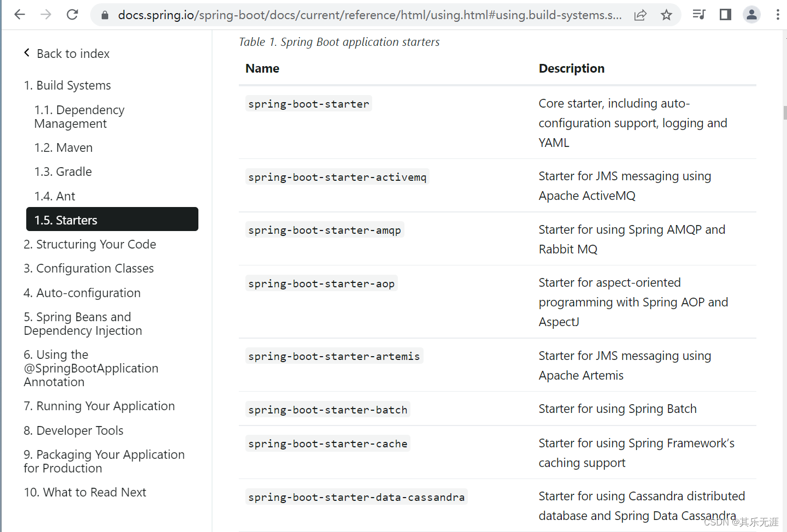Reload the page with the refresh icon
Viewport: 787px width, 532px height.
point(72,15)
